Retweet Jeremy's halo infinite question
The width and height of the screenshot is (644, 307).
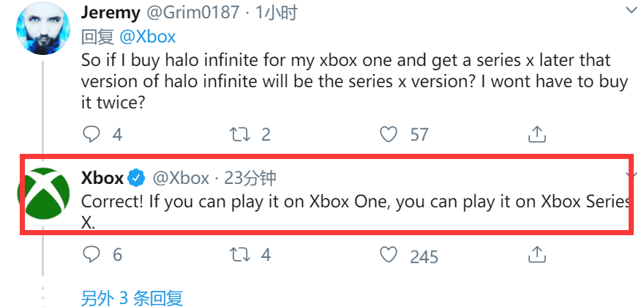[x=239, y=134]
